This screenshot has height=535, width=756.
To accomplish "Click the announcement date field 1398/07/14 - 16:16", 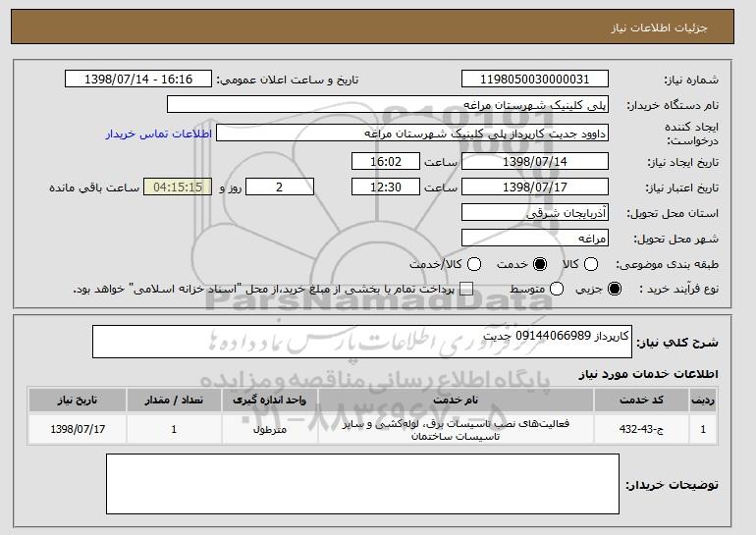I will (138, 80).
